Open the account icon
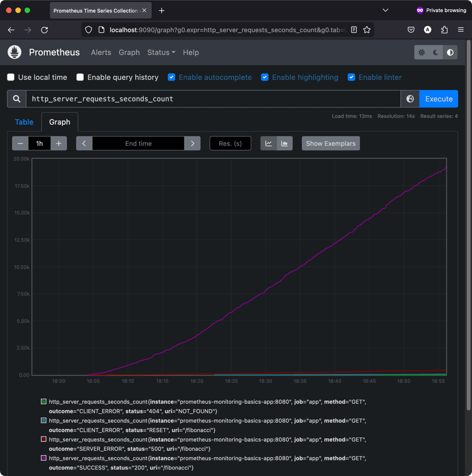Screen dimensions: 472x476 pyautogui.click(x=427, y=30)
